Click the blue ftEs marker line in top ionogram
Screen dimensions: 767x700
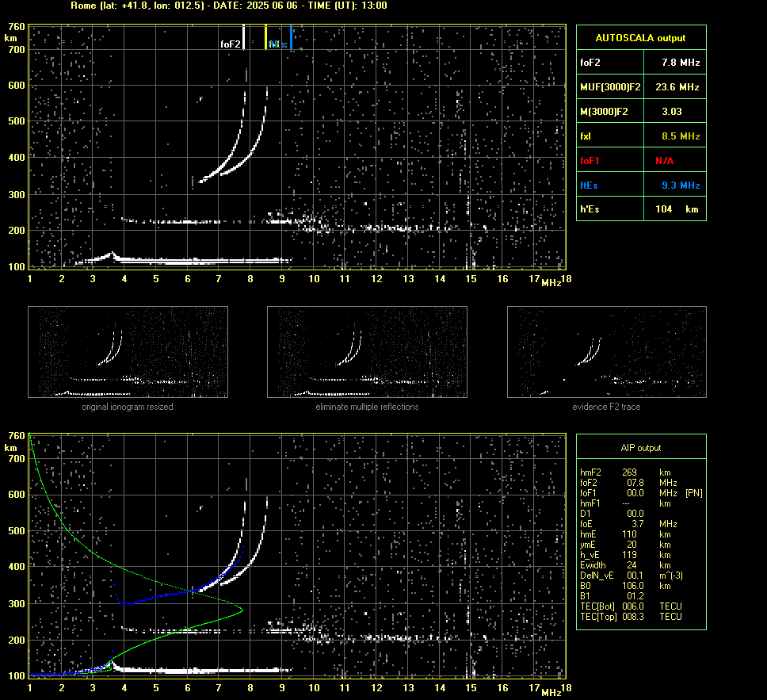pos(291,37)
